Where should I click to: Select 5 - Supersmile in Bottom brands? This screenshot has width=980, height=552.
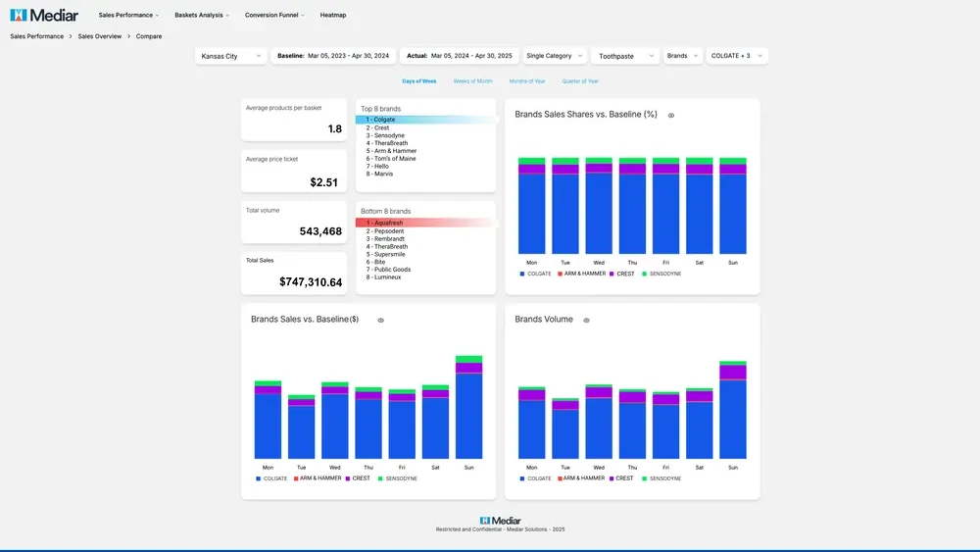385,255
